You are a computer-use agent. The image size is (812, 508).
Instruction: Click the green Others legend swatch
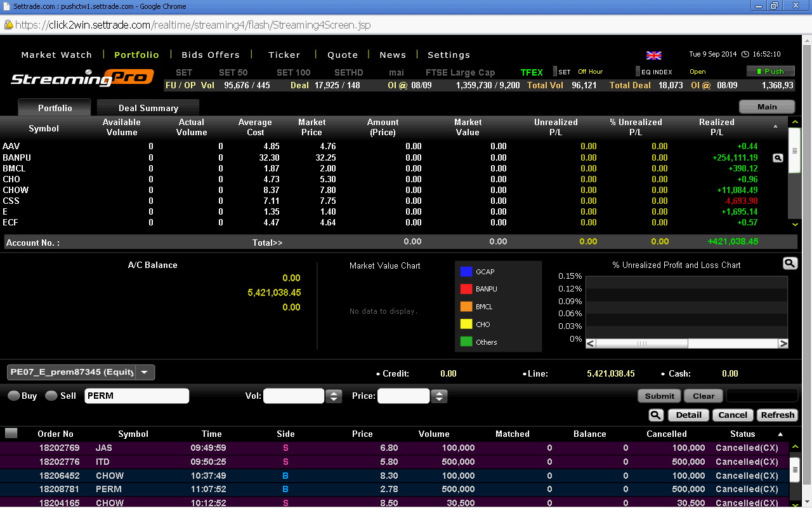click(466, 342)
